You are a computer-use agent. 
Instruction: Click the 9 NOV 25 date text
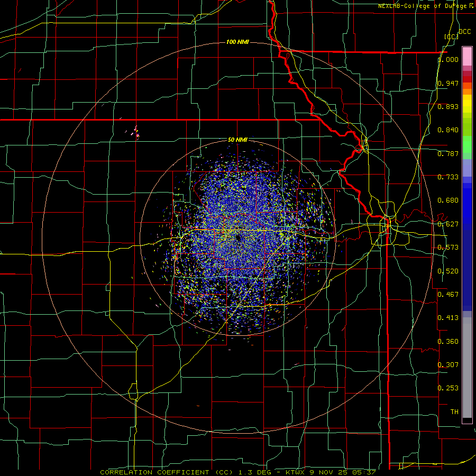(x=328, y=472)
